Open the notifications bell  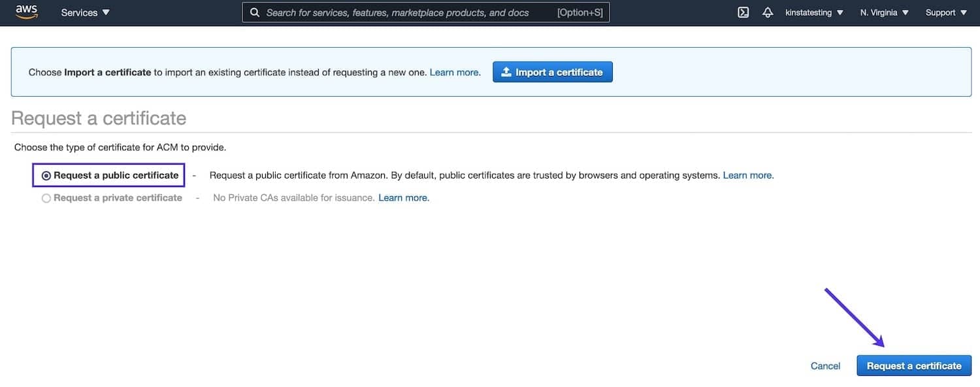tap(767, 12)
